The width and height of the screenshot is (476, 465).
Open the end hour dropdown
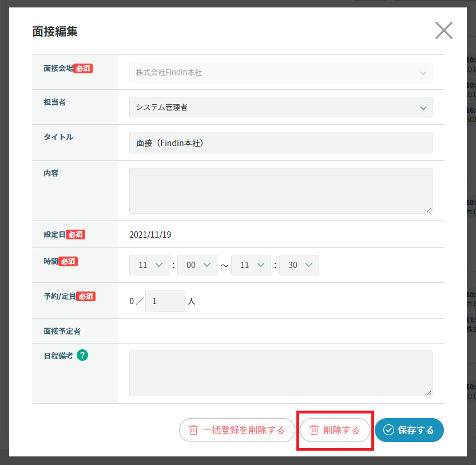click(x=251, y=265)
